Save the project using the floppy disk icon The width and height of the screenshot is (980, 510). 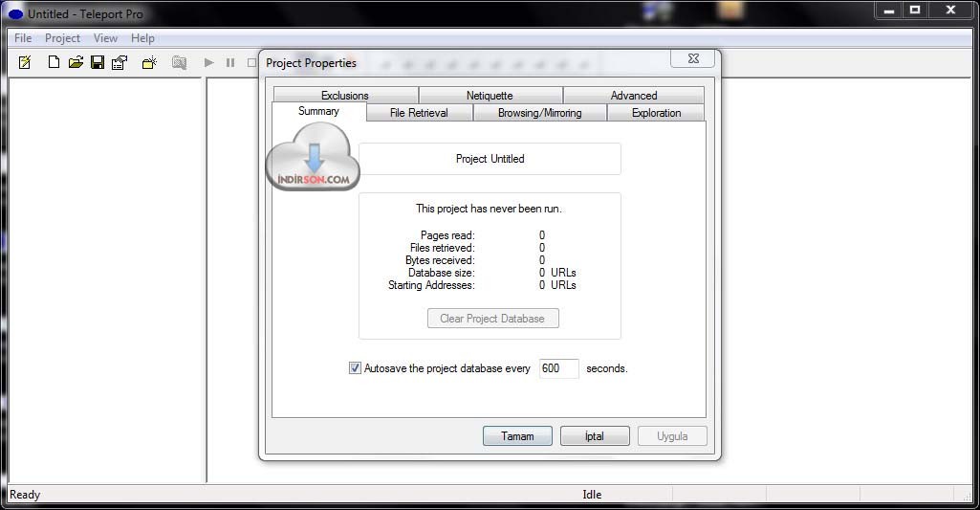[x=98, y=62]
